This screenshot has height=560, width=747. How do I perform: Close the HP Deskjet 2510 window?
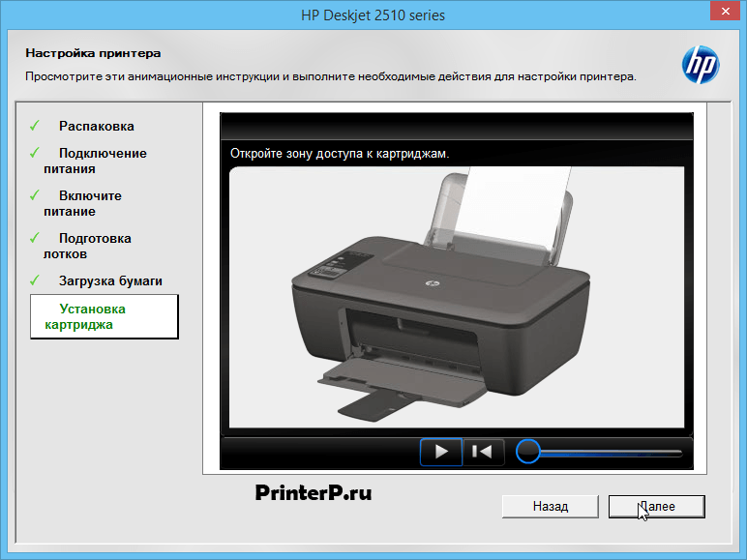tap(725, 11)
